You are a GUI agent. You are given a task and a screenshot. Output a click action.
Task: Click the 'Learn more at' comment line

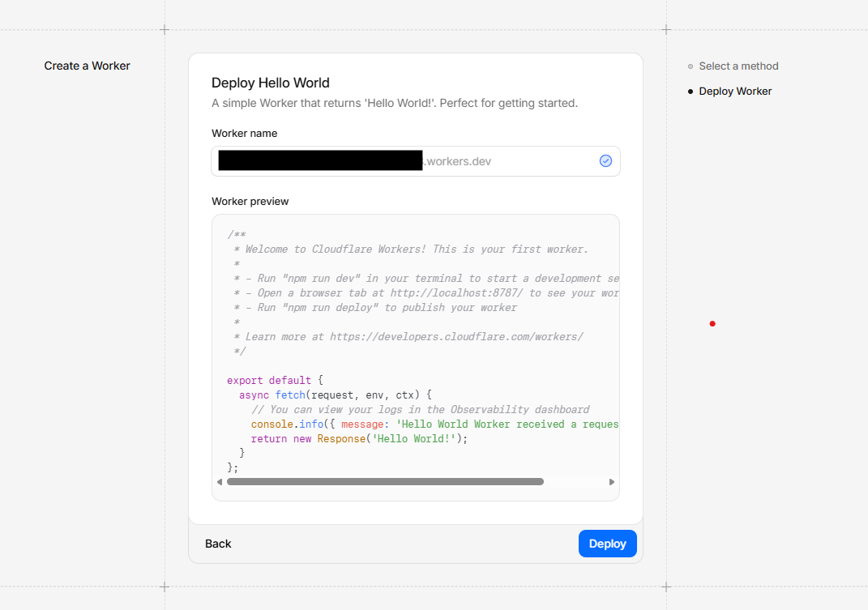point(408,336)
